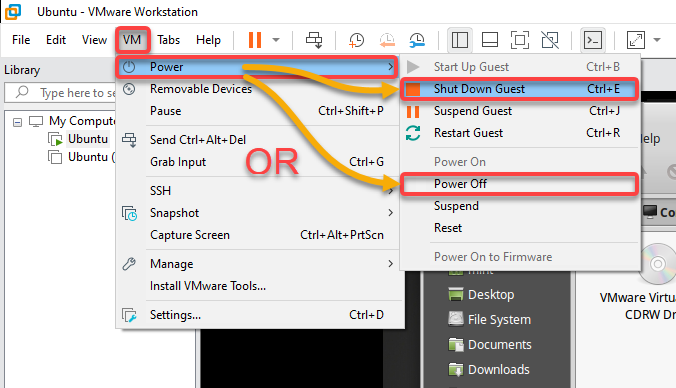676x388 pixels.
Task: Expand the Snapshot submenu
Action: point(257,213)
